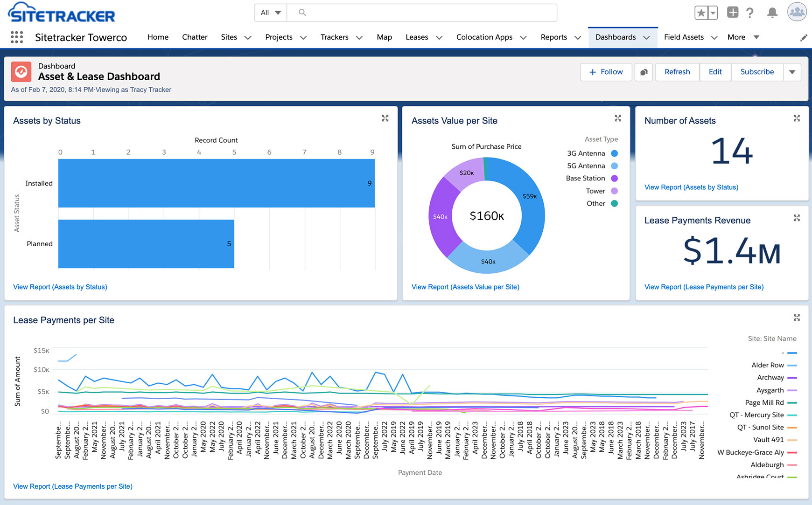Select the Reports tab
Image resolution: width=812 pixels, height=505 pixels.
pos(554,37)
